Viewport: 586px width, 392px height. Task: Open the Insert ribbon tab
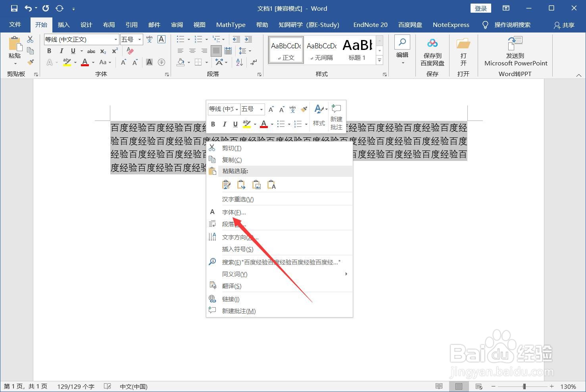click(63, 25)
